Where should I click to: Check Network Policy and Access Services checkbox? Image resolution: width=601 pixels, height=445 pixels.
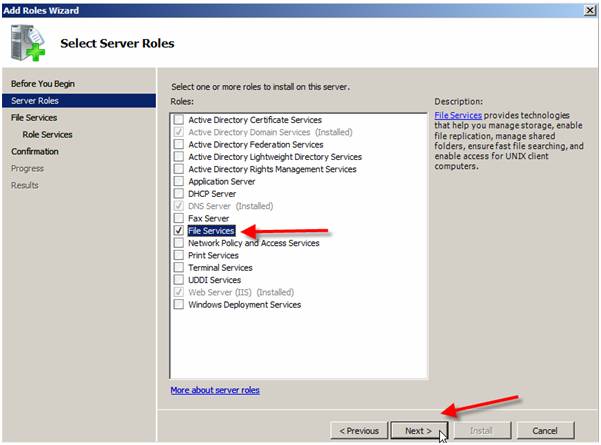pos(179,243)
